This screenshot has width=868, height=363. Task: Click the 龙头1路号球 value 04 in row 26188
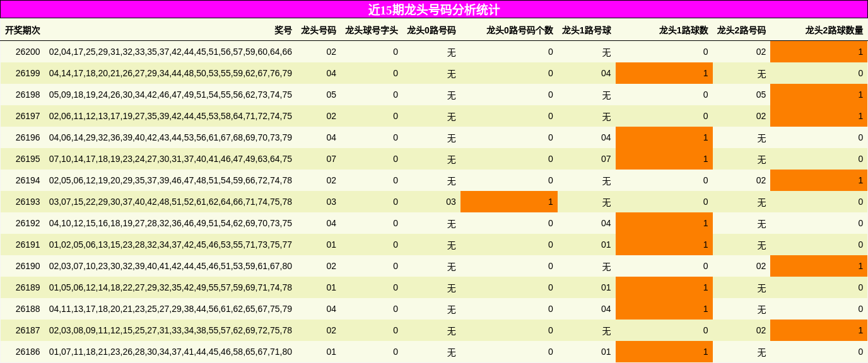pos(606,309)
